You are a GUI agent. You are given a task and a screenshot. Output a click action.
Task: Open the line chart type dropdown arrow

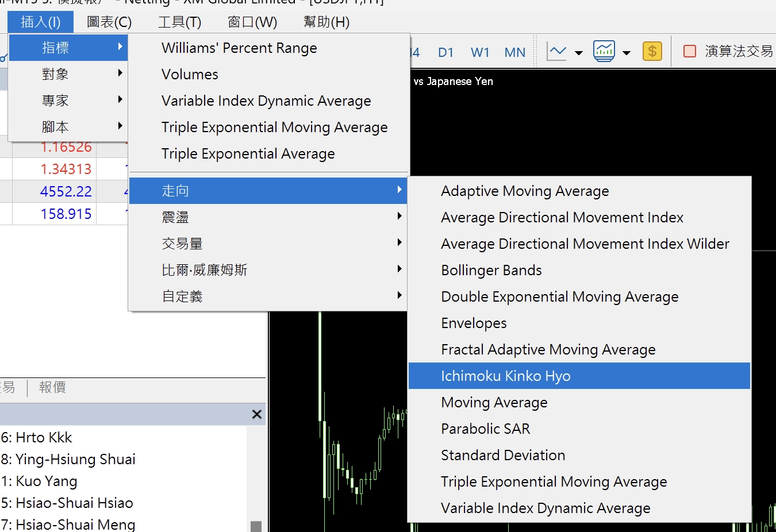(x=579, y=53)
